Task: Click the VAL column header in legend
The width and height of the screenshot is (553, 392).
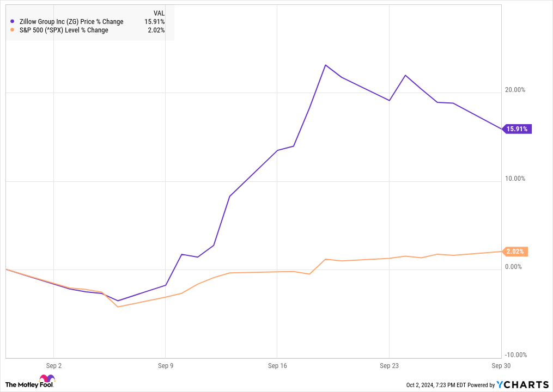Action: click(x=159, y=13)
